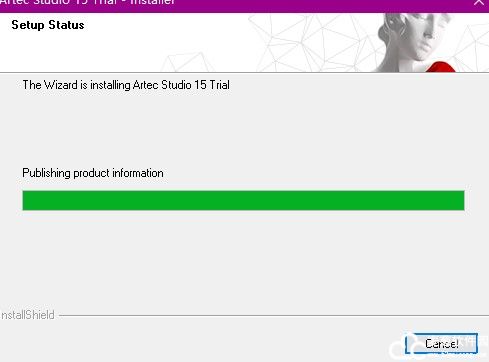
Task: Click the empty gray dialog body
Action: [243, 260]
